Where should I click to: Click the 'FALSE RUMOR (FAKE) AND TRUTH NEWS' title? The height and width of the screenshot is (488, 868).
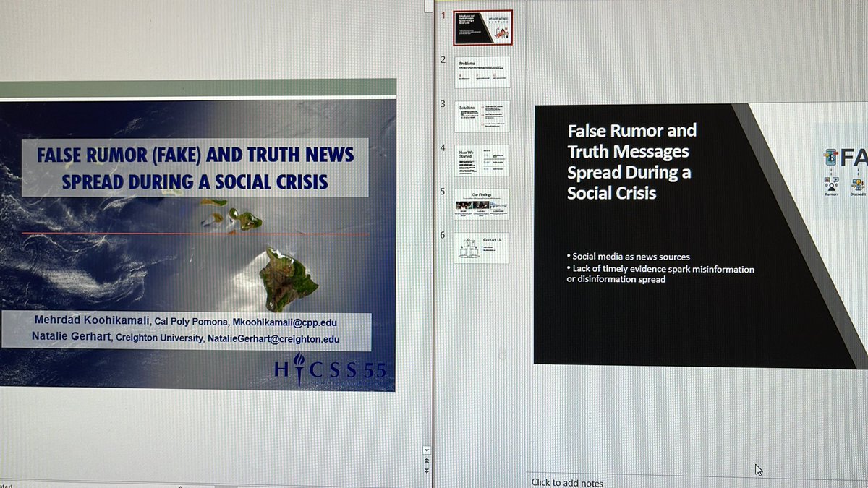click(x=195, y=168)
